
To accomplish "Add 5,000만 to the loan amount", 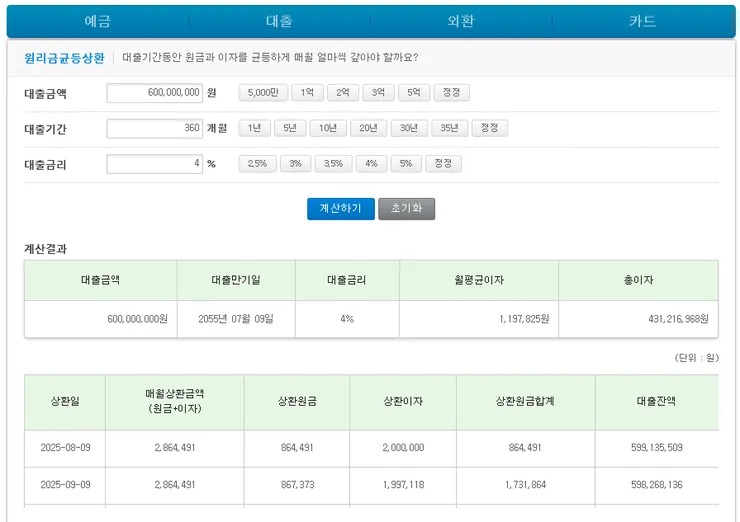I will point(263,93).
